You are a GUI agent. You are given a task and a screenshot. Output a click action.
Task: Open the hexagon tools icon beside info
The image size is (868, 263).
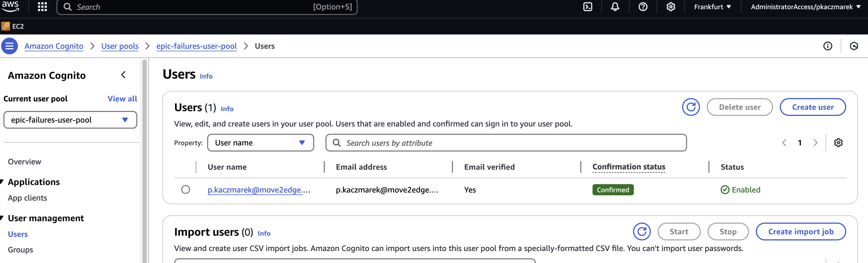pos(854,46)
